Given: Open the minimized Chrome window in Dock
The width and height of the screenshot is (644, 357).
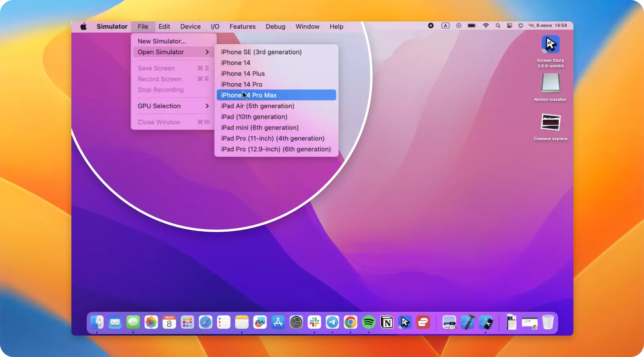Looking at the screenshot, I should pos(529,323).
